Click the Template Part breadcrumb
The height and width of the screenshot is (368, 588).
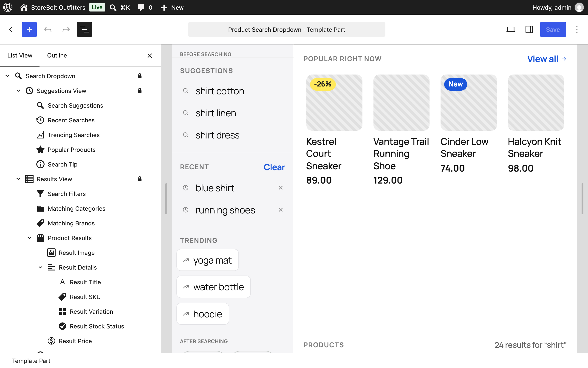[x=31, y=361]
